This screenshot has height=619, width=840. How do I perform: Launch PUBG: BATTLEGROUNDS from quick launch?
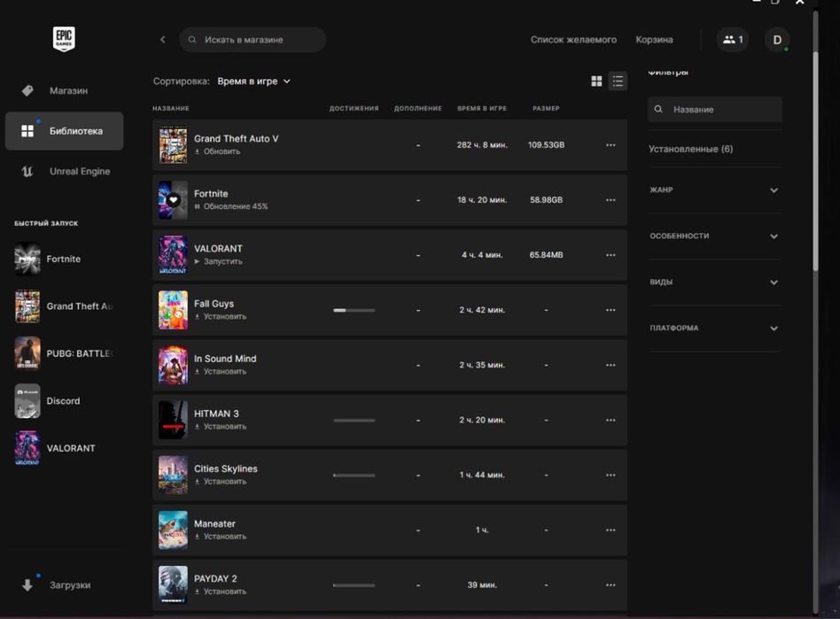65,354
